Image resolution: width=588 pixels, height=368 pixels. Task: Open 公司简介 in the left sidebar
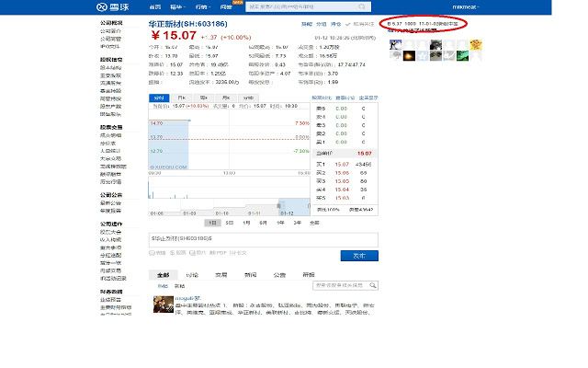tap(110, 30)
